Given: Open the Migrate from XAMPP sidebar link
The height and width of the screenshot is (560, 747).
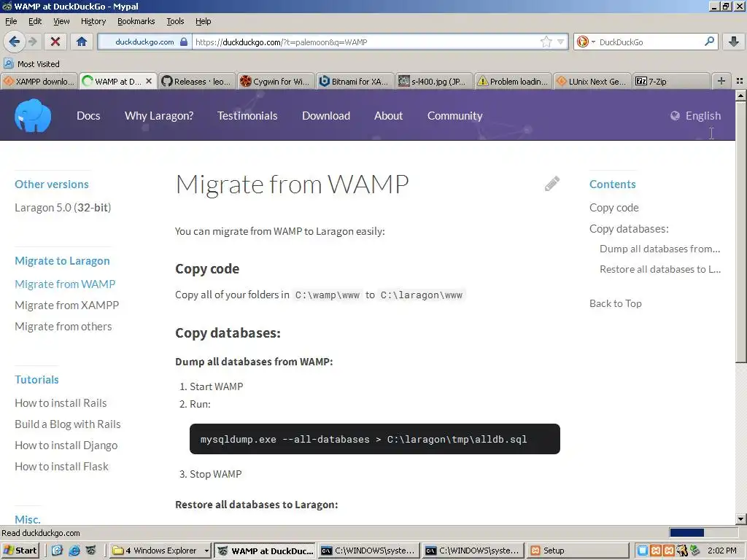Looking at the screenshot, I should [66, 306].
